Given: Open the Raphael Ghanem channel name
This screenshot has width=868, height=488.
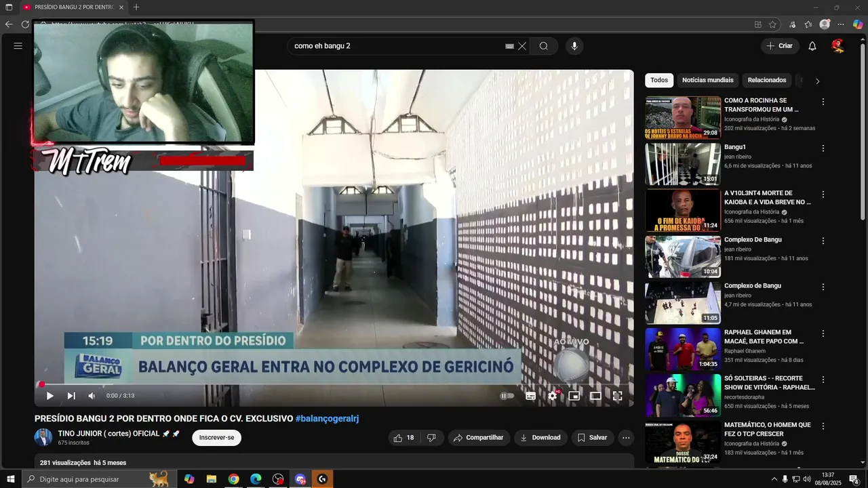Looking at the screenshot, I should point(745,351).
